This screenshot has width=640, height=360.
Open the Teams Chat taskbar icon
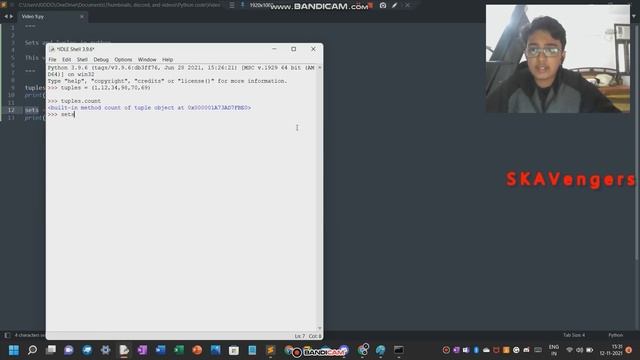click(x=69, y=350)
